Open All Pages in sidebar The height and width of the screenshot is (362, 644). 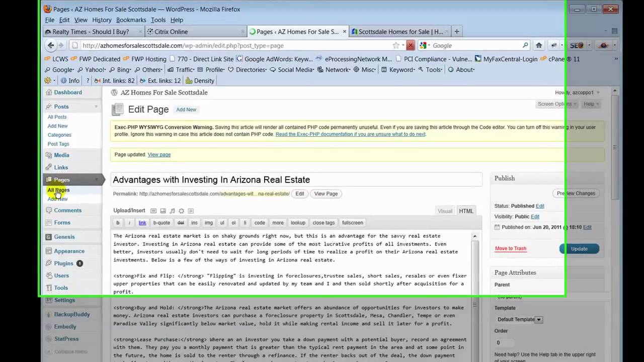(58, 190)
